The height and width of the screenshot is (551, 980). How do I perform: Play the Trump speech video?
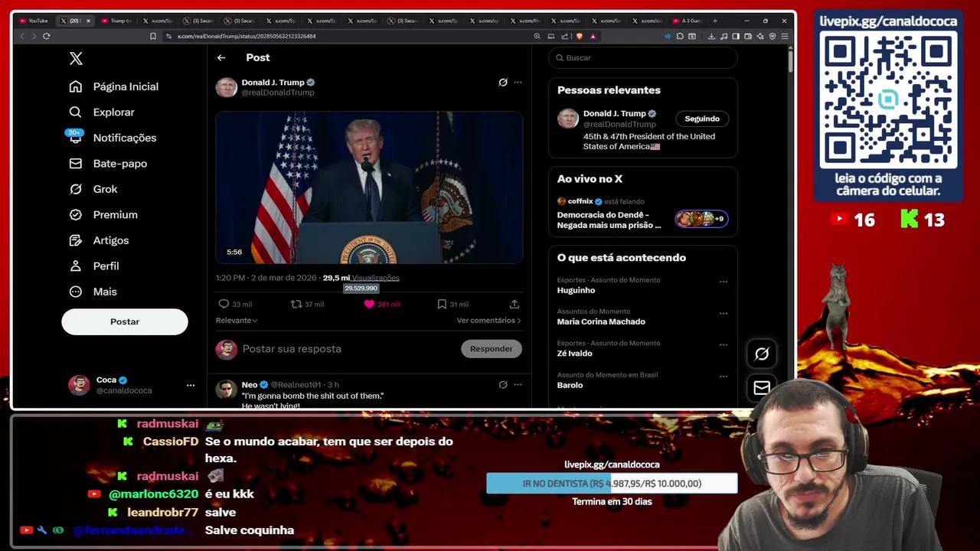coord(369,187)
